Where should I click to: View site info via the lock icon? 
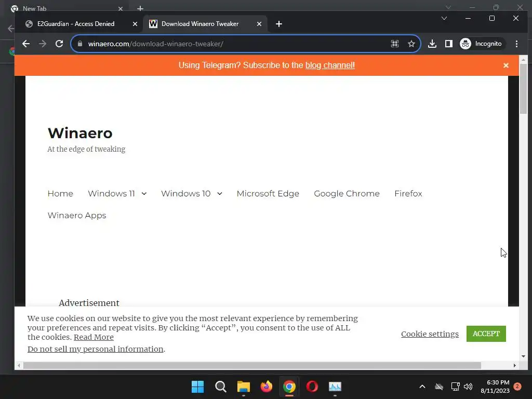click(80, 44)
